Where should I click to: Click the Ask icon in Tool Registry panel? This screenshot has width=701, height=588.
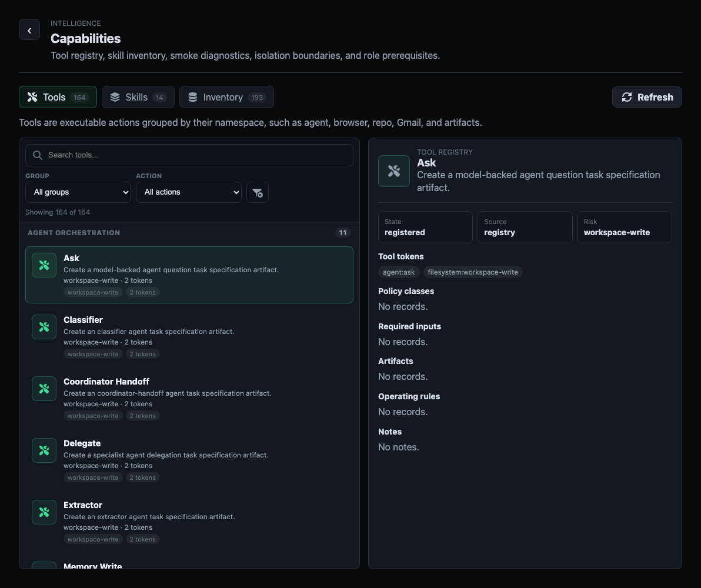[x=394, y=171]
